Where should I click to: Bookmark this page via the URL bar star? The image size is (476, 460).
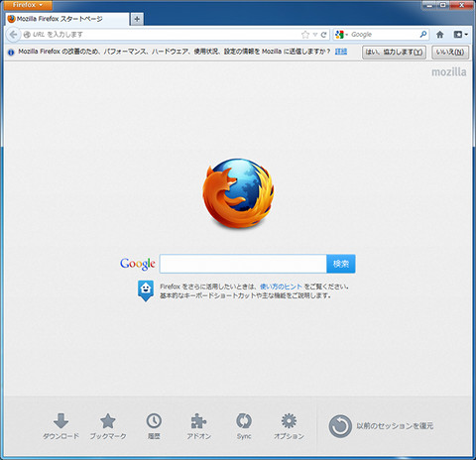tap(305, 35)
